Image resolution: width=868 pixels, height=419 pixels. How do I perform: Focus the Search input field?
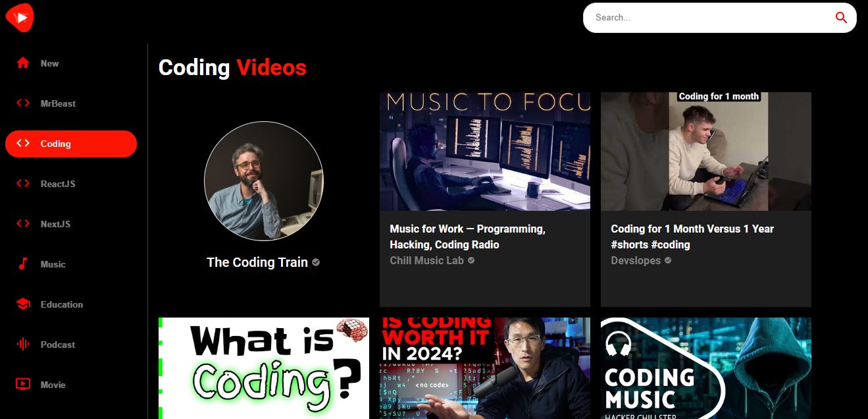pyautogui.click(x=711, y=18)
